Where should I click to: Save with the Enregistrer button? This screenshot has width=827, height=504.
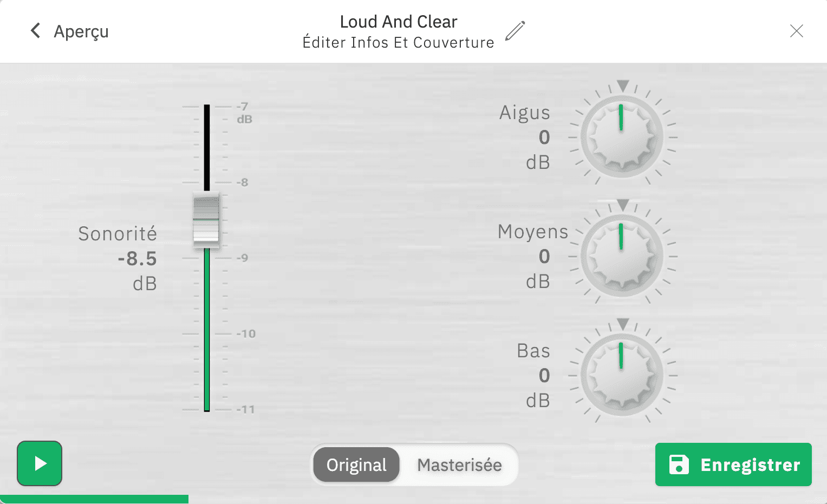(x=733, y=464)
